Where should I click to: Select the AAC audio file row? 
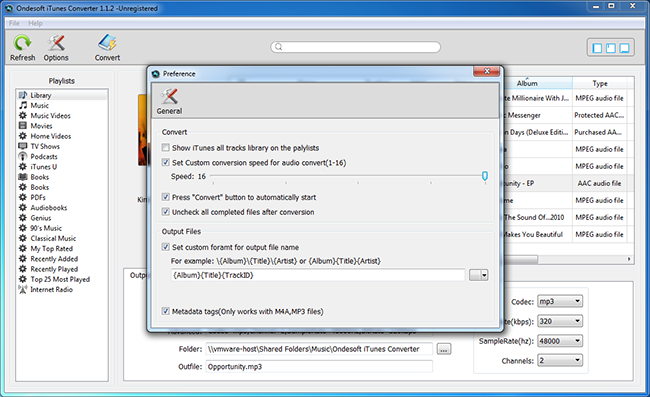click(x=568, y=183)
